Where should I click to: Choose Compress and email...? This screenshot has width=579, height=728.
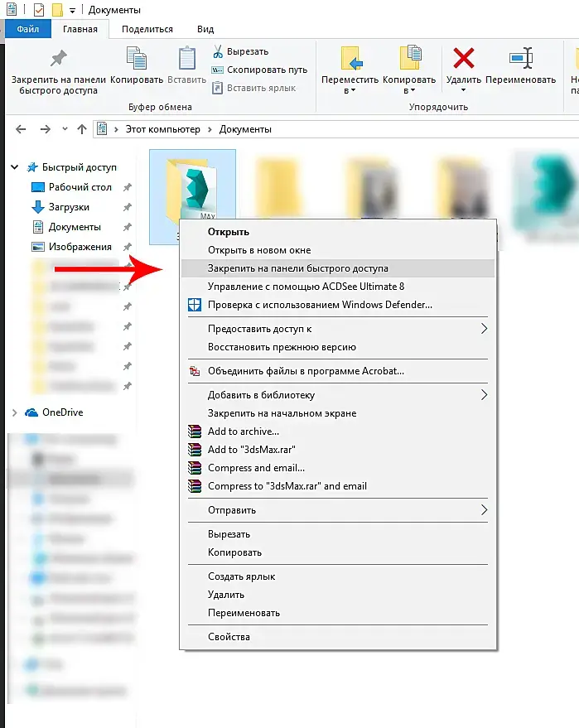pos(338,468)
